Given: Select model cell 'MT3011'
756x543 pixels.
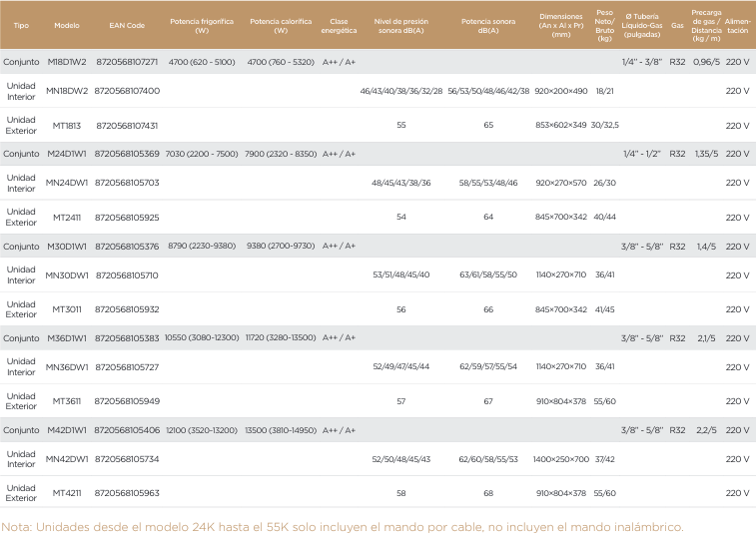Looking at the screenshot, I should pyautogui.click(x=67, y=309).
